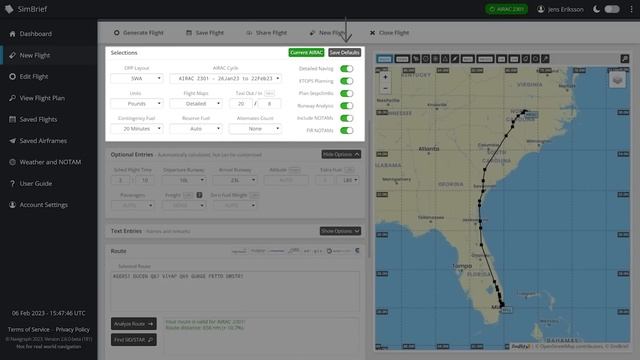
Task: Click the Altitude input field
Action: click(286, 180)
